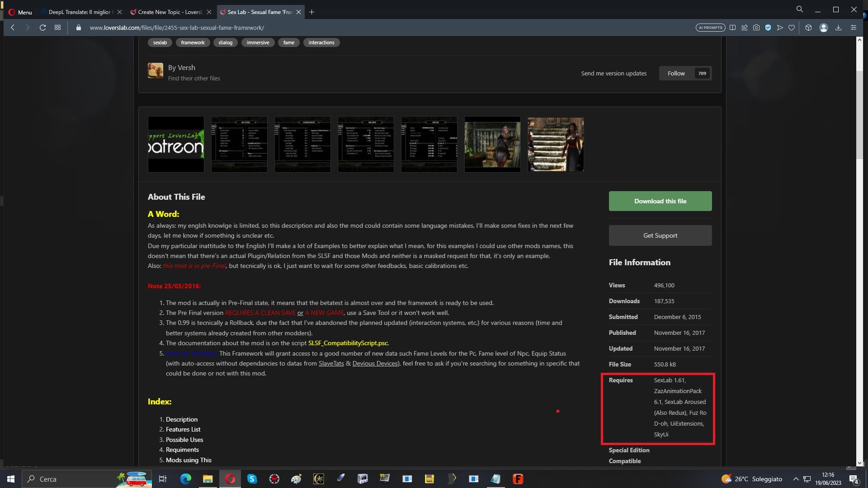Open the Opera Menu button
Image resolution: width=868 pixels, height=488 pixels.
click(20, 12)
